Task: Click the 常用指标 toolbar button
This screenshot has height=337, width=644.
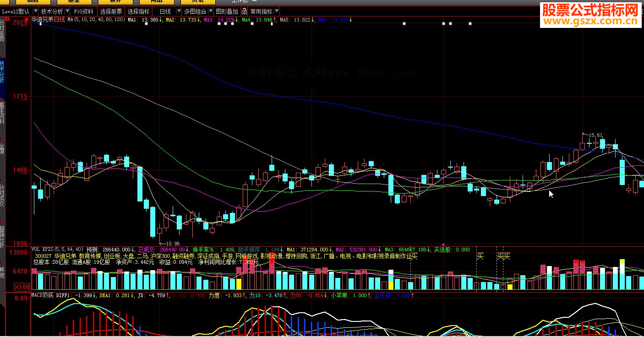Action: pyautogui.click(x=261, y=11)
